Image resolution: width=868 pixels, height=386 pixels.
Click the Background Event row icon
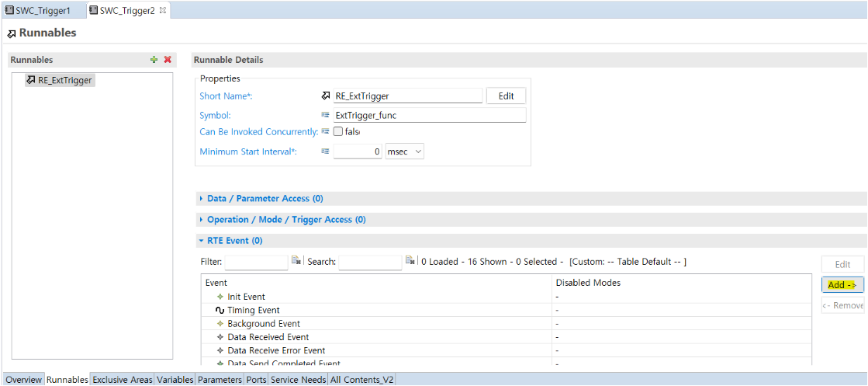(220, 324)
